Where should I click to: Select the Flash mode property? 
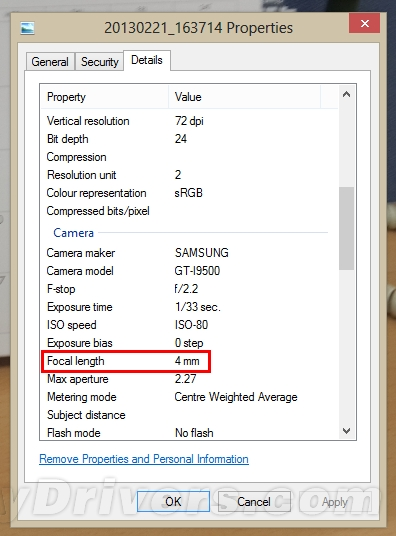74,433
